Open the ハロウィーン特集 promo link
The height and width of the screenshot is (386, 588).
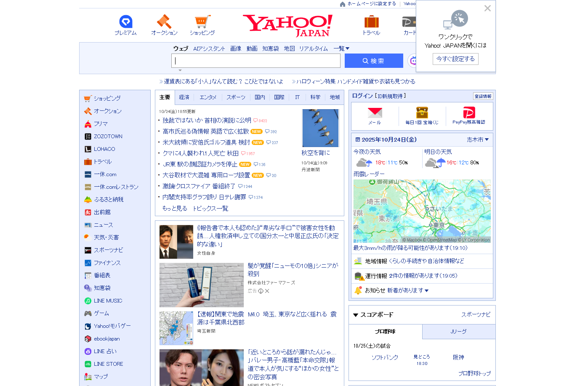pyautogui.click(x=356, y=81)
